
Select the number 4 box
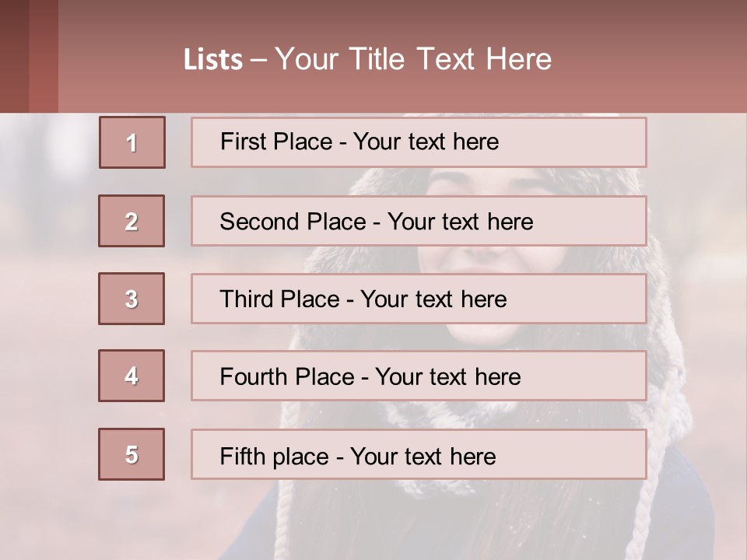click(x=132, y=376)
